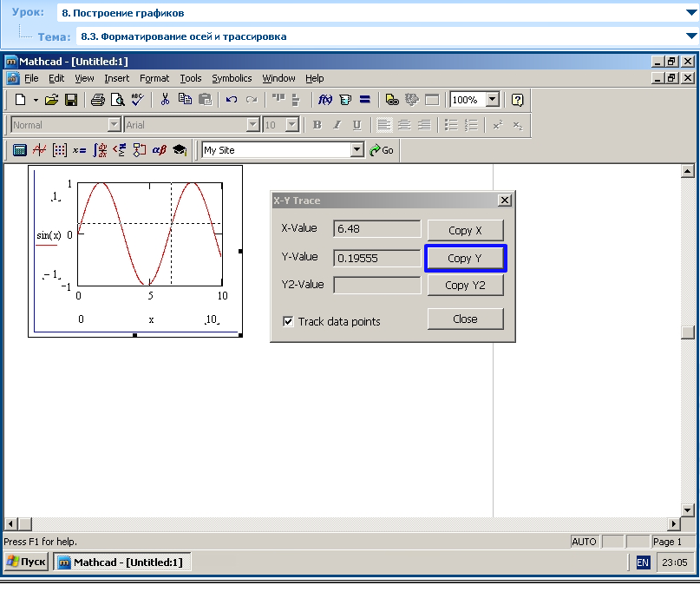The image size is (700, 592).
Task: Open the Window menu
Action: pyautogui.click(x=278, y=78)
